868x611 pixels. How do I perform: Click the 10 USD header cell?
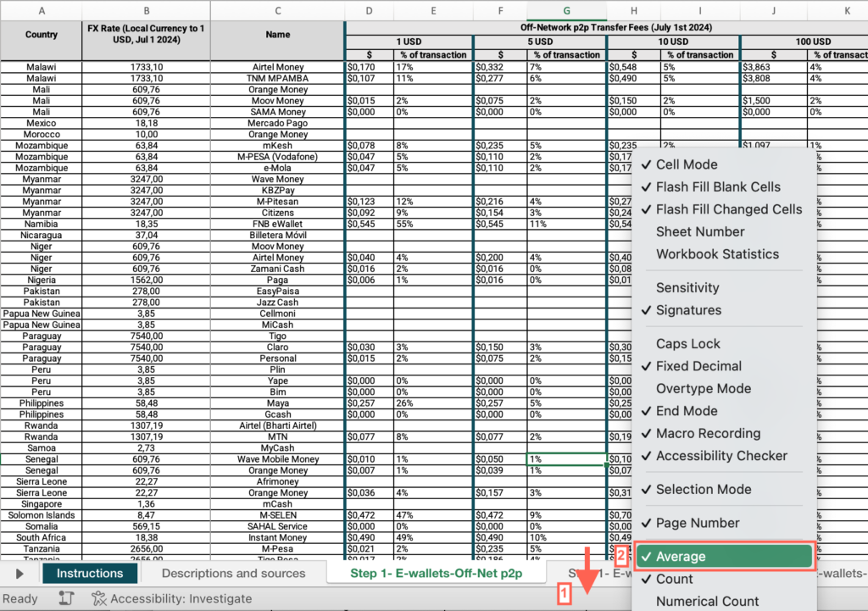(673, 42)
